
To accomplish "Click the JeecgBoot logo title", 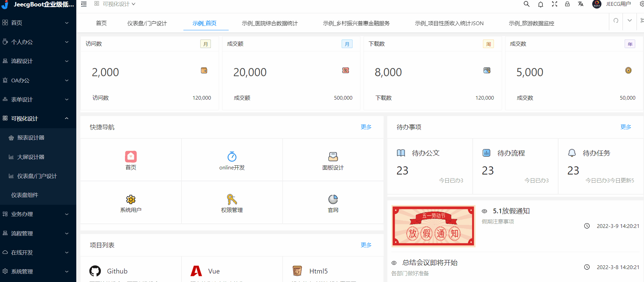I will click(x=44, y=4).
